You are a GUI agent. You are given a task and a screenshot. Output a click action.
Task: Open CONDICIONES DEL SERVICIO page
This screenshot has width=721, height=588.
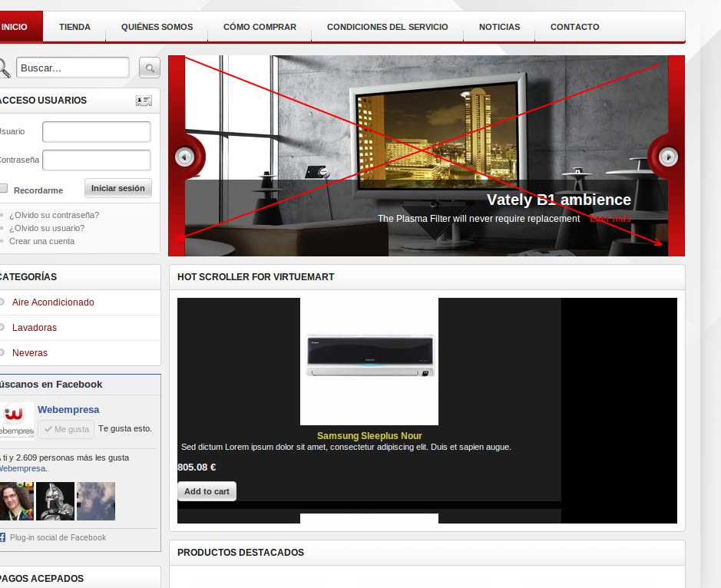(387, 27)
